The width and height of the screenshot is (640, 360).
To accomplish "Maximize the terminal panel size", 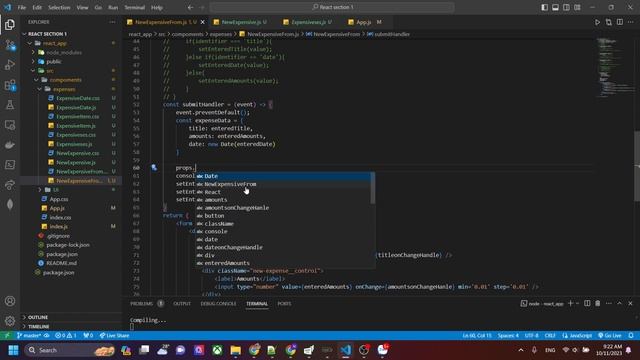I will 619,303.
